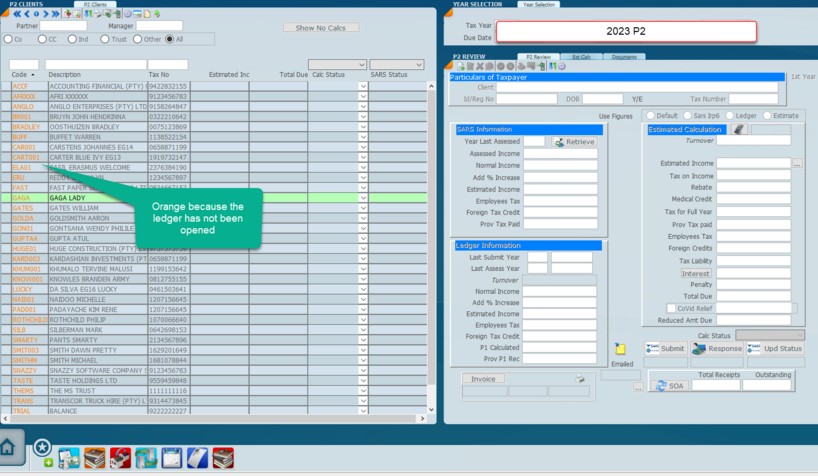This screenshot has width=818, height=476.
Task: Click the home icon in bottom dock
Action: coord(9,449)
